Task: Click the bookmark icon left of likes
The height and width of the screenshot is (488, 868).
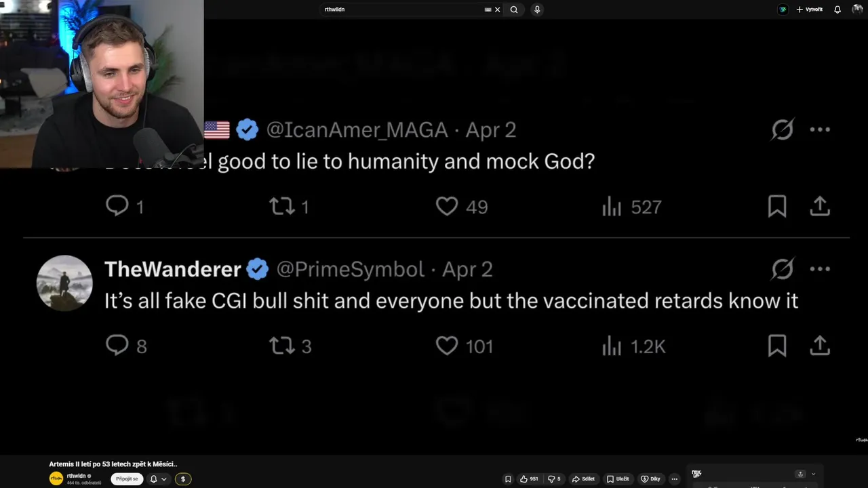Action: [508, 479]
